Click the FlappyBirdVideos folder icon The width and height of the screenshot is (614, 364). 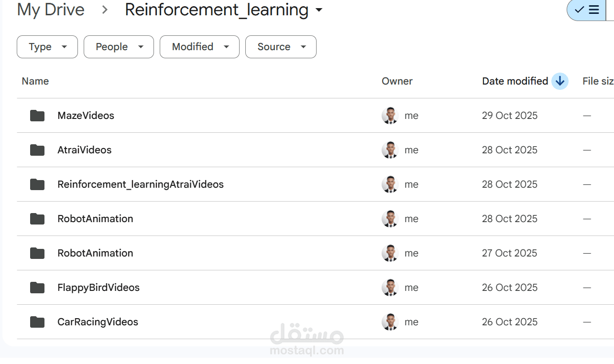[x=37, y=288]
